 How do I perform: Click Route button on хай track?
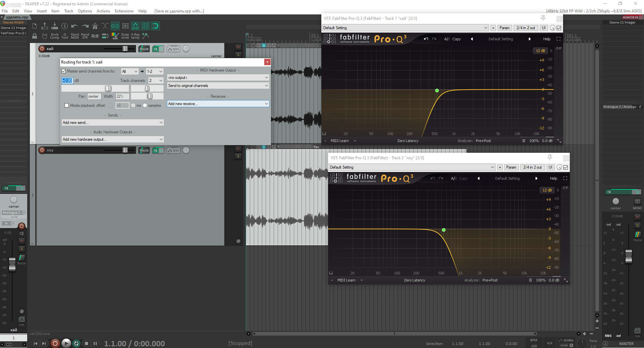(x=144, y=49)
